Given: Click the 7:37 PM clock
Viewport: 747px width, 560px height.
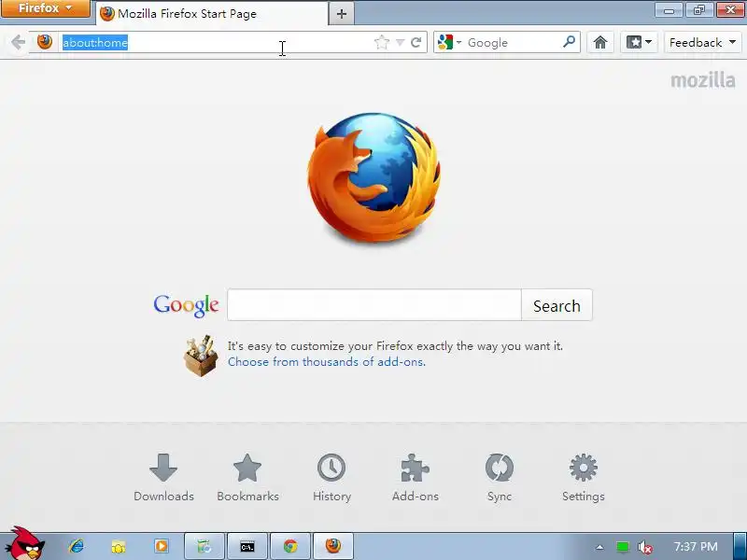Looking at the screenshot, I should click(x=696, y=547).
